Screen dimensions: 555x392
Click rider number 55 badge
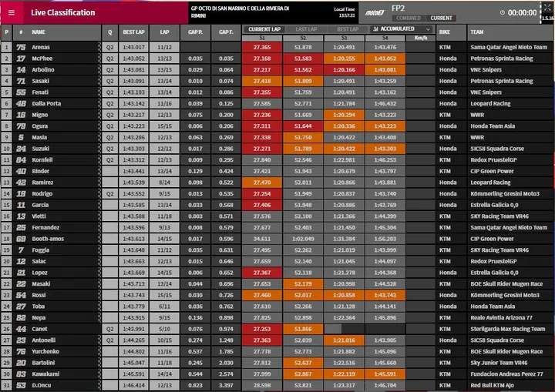[x=21, y=92]
